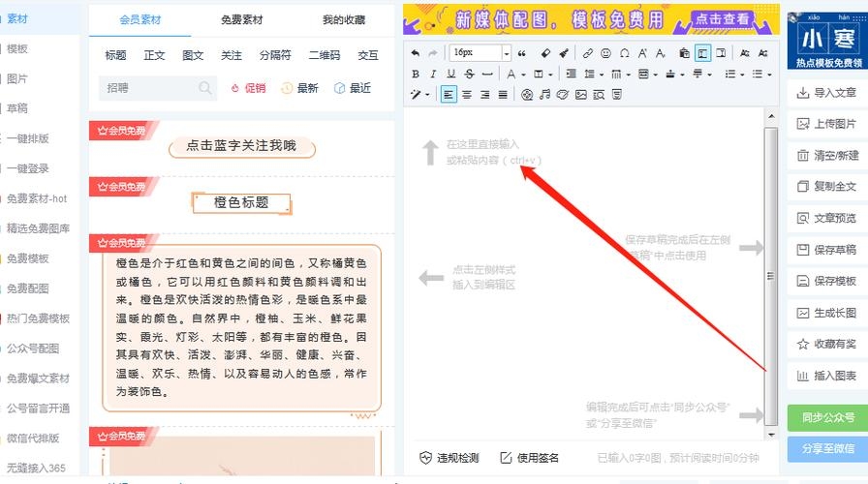Toggle the right-panel layout button
Viewport: 868px width, 484px height.
(x=721, y=53)
